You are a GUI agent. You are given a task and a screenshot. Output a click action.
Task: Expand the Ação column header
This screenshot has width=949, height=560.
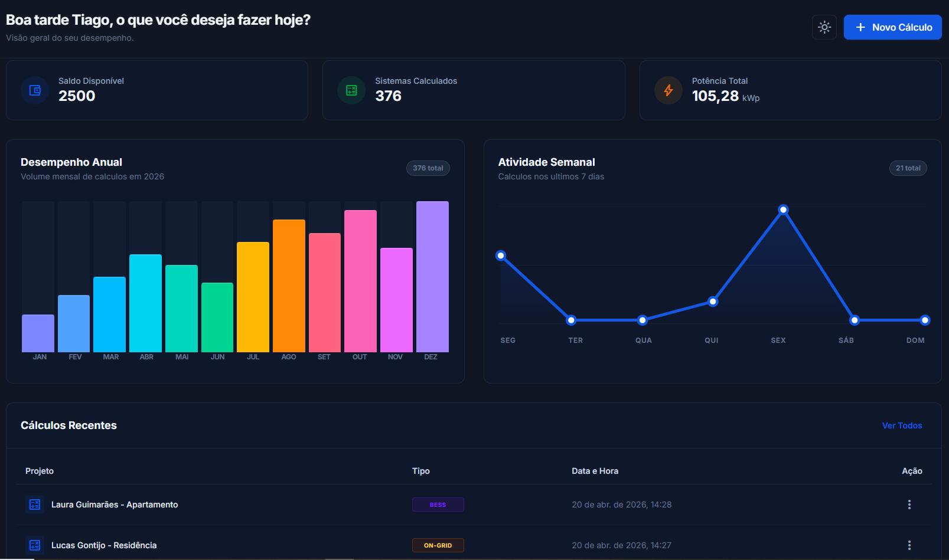[x=912, y=471]
